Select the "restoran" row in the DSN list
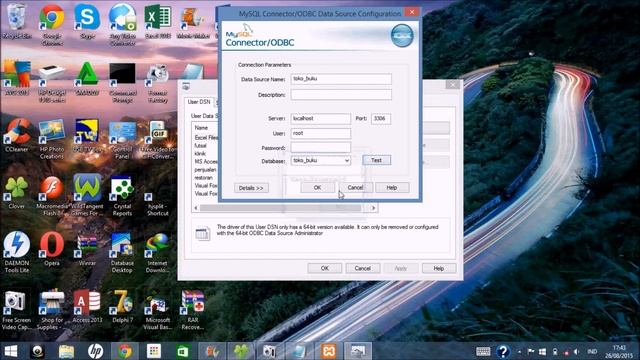Viewport: 640px width, 360px height. click(204, 178)
